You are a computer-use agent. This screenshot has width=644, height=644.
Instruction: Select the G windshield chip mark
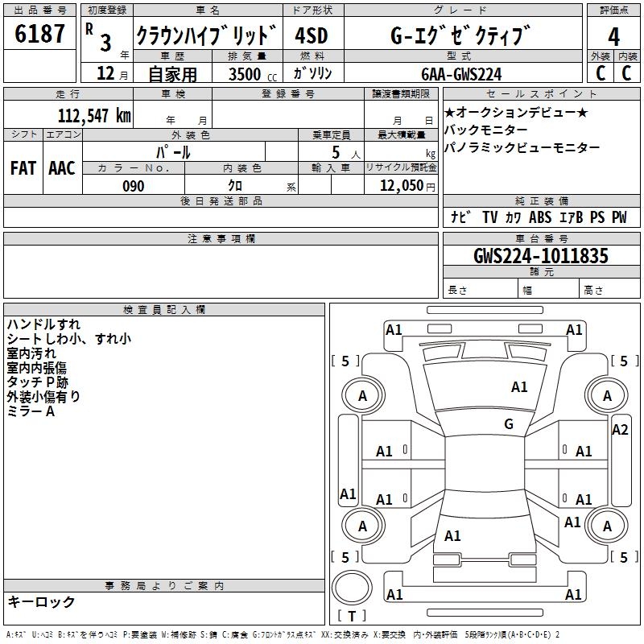[509, 423]
